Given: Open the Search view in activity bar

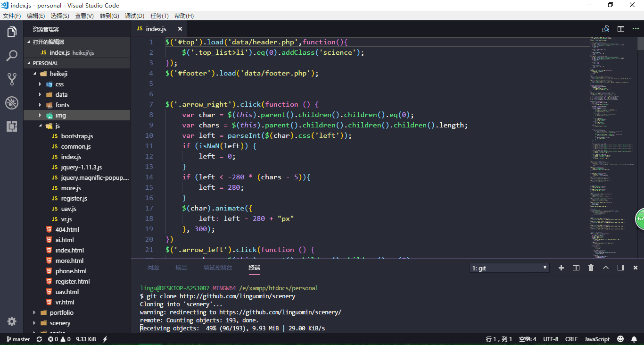Looking at the screenshot, I should pos(12,56).
